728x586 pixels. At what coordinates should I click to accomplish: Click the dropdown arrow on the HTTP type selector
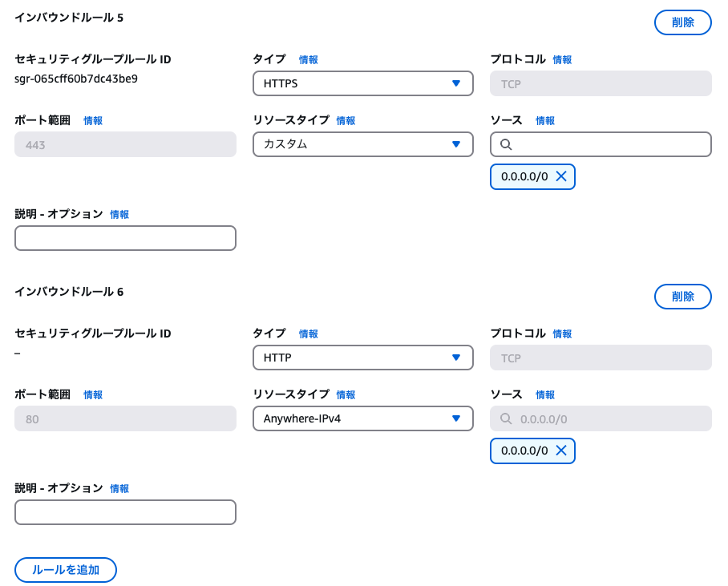[457, 358]
